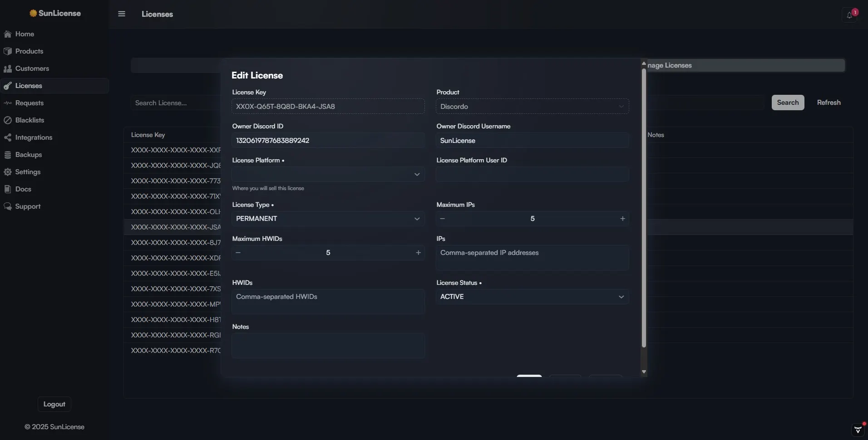Click the dialog scrollbar up arrow

tap(644, 64)
